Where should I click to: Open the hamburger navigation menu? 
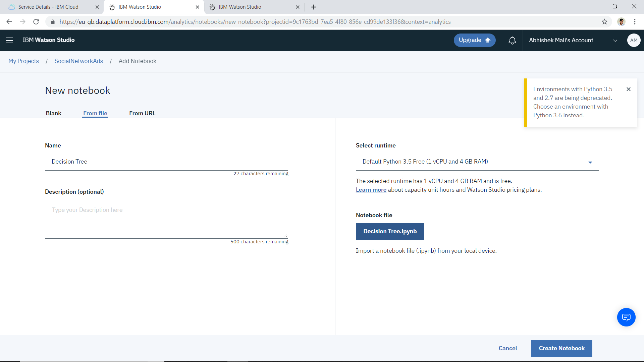tap(9, 40)
